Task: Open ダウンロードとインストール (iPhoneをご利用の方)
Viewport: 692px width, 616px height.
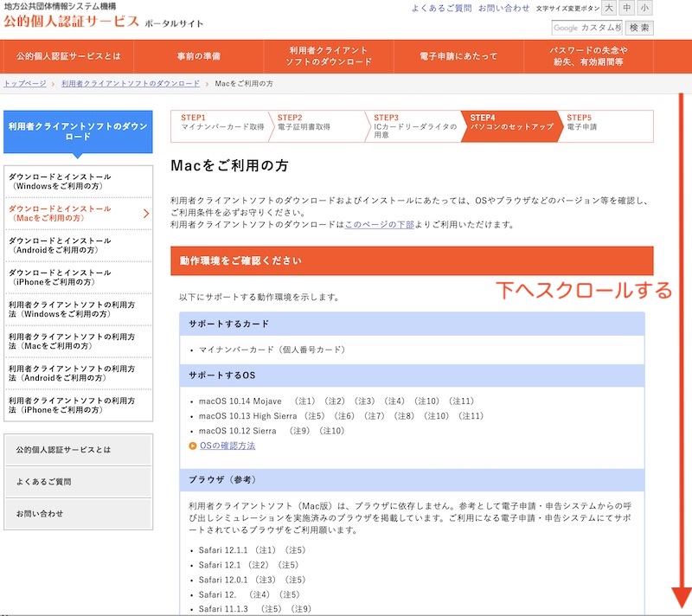Action: click(78, 278)
